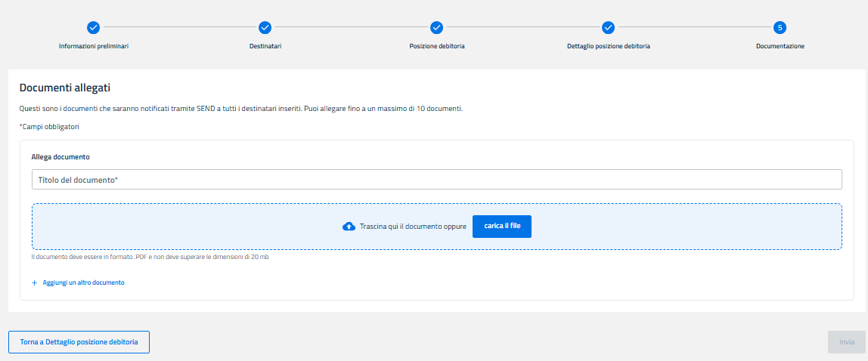Viewport: 868px width, 361px height.
Task: Click the Documentazione step label
Action: (x=780, y=46)
